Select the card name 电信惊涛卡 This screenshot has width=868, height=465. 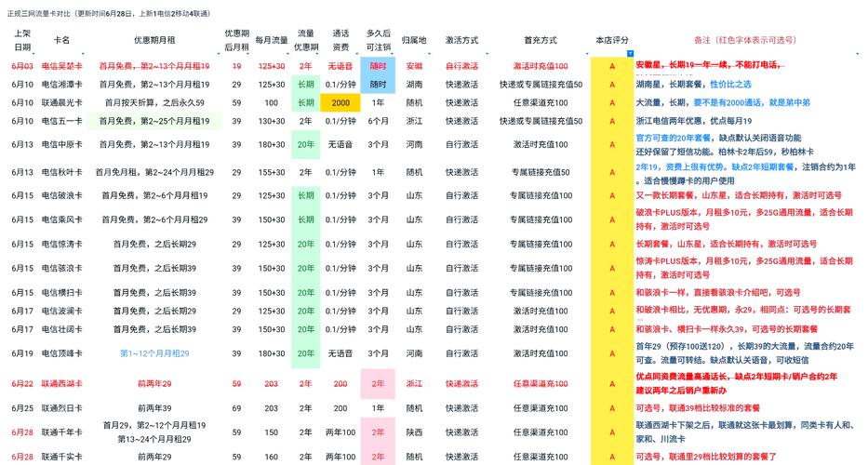(62, 244)
